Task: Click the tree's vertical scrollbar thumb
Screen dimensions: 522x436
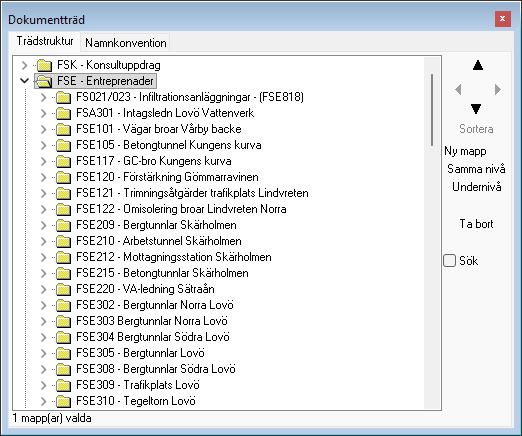Action: click(432, 110)
